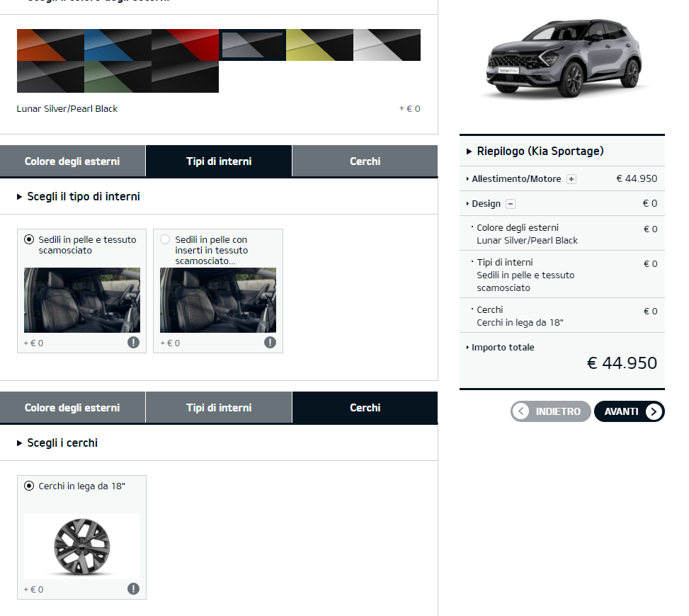
Task: Select the red and black exterior color swatch
Action: click(185, 45)
